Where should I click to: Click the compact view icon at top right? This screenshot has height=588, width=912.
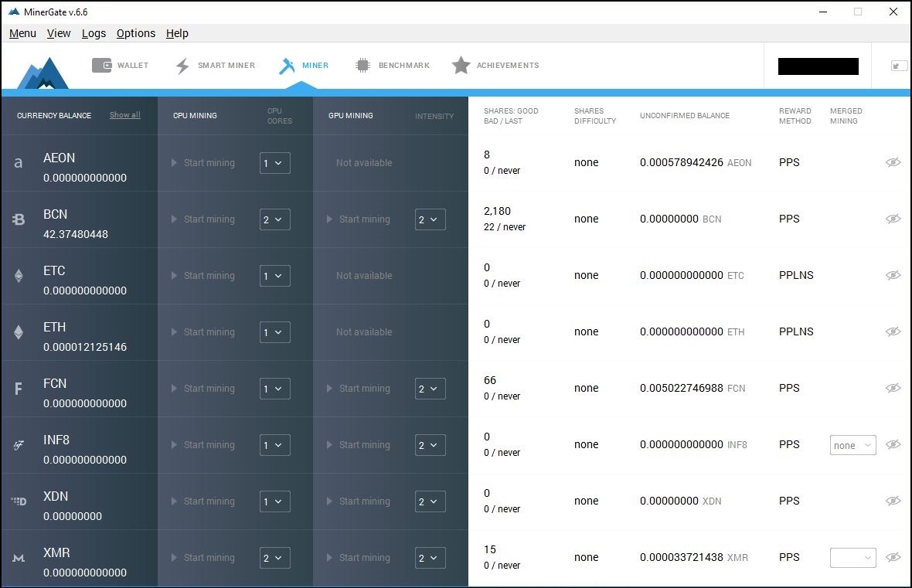(899, 66)
